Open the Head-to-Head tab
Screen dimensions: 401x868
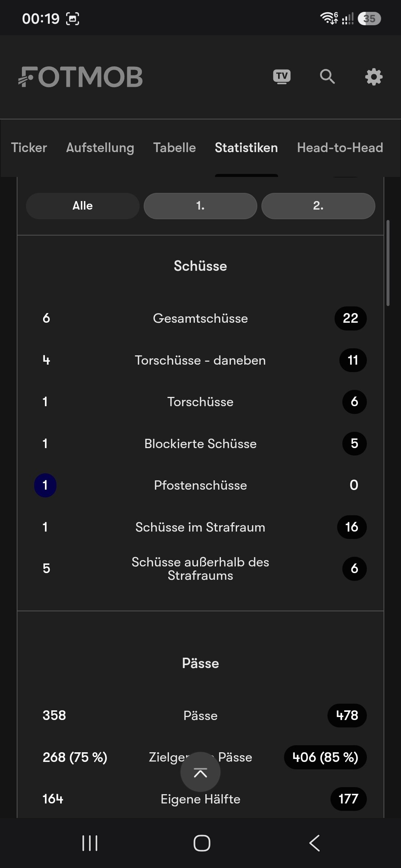coord(340,148)
